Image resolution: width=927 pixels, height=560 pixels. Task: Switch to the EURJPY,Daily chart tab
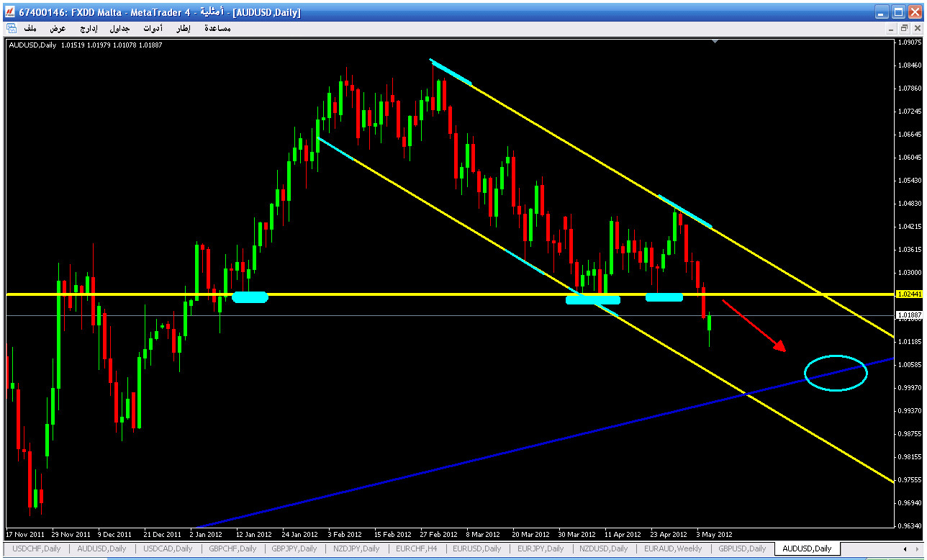tap(541, 548)
